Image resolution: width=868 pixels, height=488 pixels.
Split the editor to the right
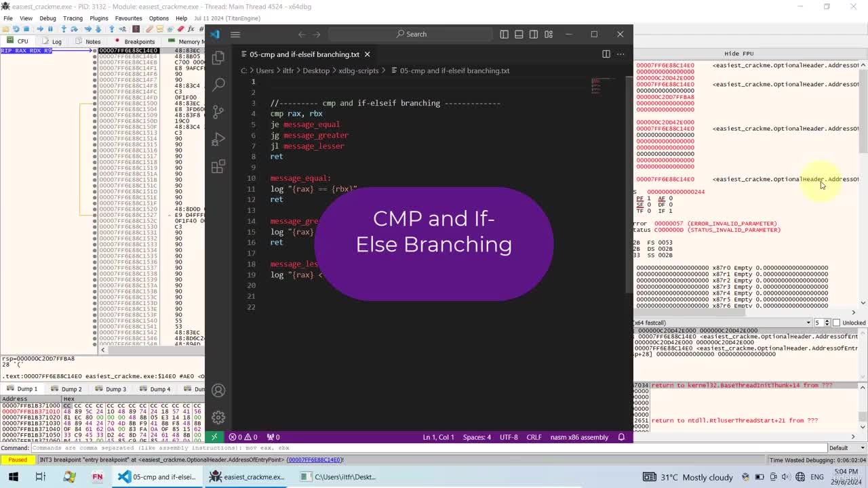pyautogui.click(x=606, y=54)
